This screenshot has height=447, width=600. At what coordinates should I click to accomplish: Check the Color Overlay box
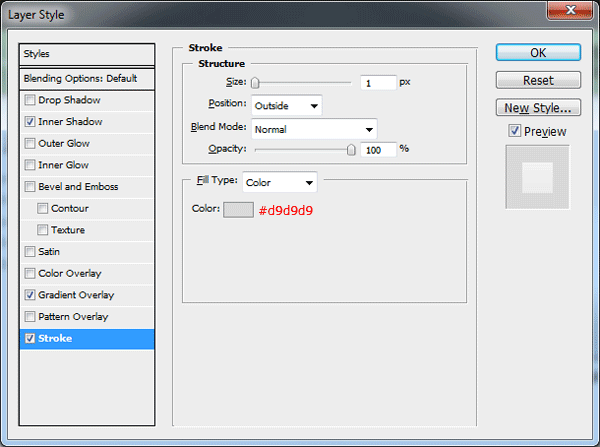pos(29,273)
